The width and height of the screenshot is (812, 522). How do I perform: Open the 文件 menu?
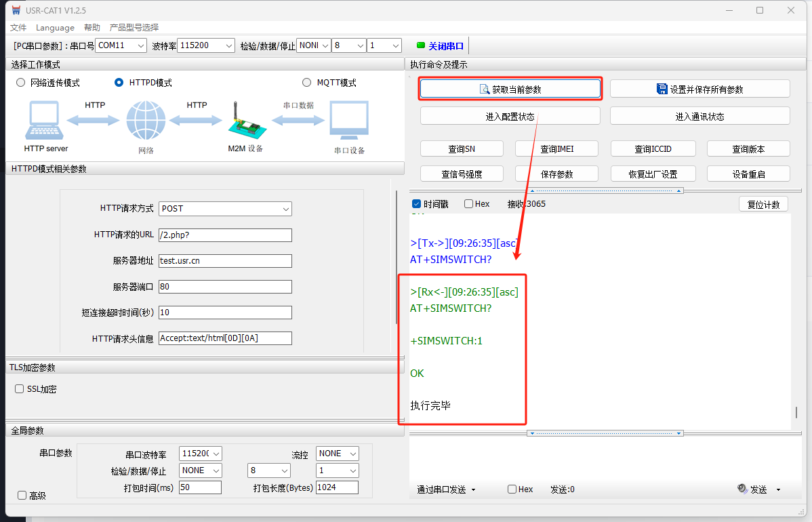tap(18, 27)
